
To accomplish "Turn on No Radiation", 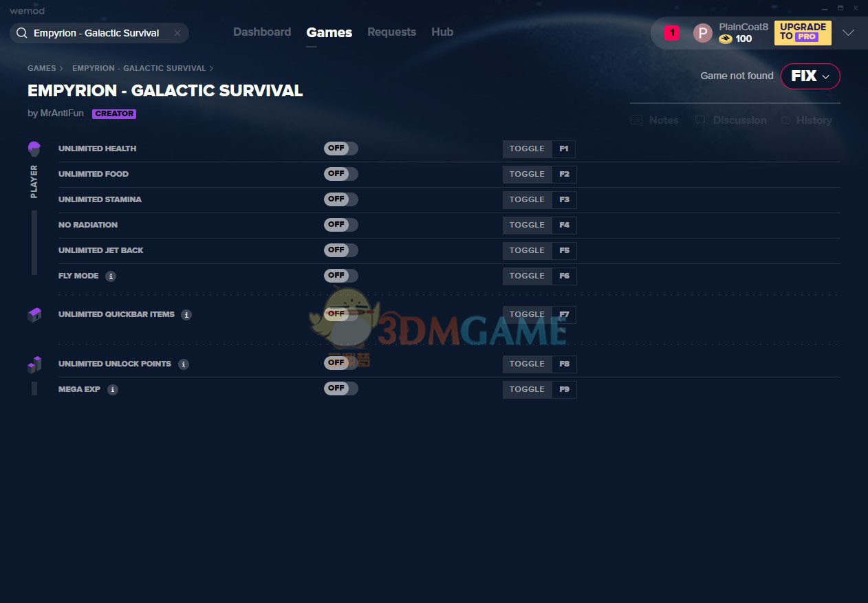I will 341,225.
